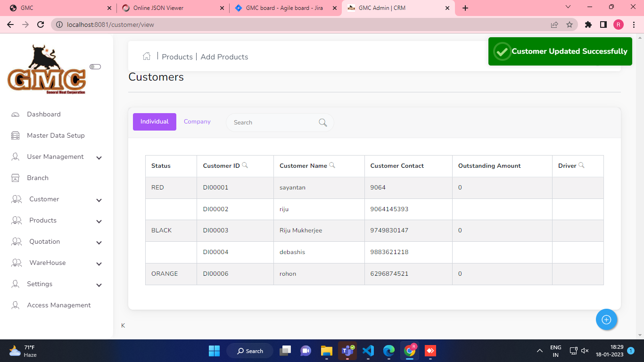Image resolution: width=644 pixels, height=362 pixels.
Task: Click the search icon beside Driver column
Action: [x=581, y=165]
